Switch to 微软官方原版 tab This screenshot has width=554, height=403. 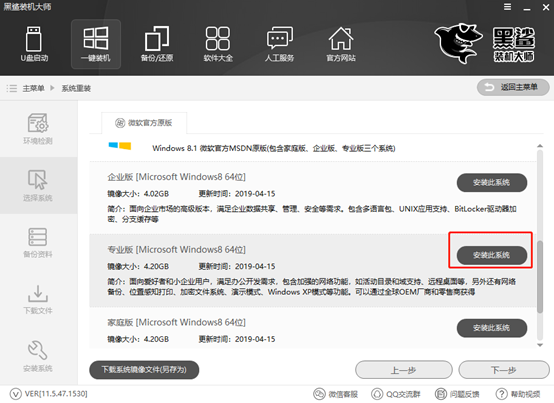pyautogui.click(x=144, y=123)
